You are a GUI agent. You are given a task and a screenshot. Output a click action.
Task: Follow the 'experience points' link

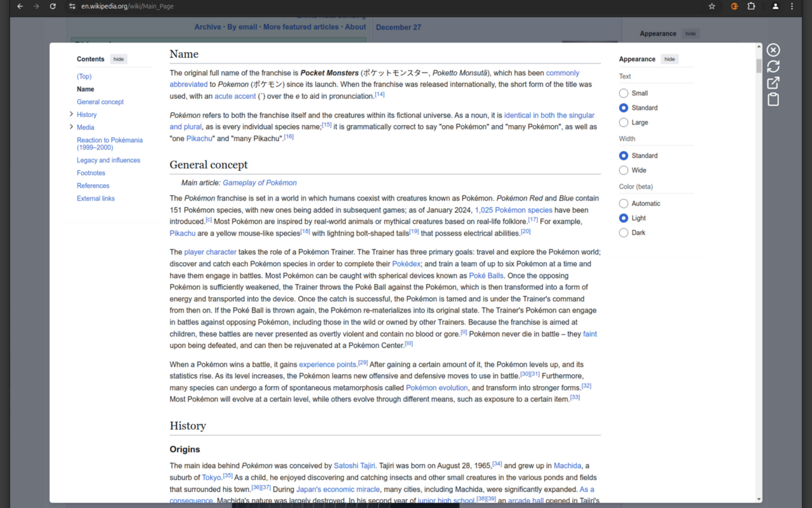(x=328, y=365)
